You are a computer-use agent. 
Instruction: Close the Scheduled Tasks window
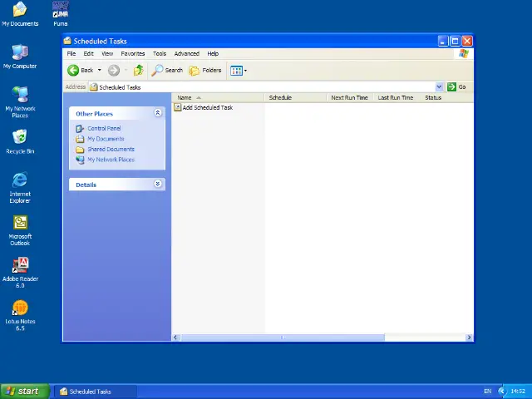tap(467, 42)
